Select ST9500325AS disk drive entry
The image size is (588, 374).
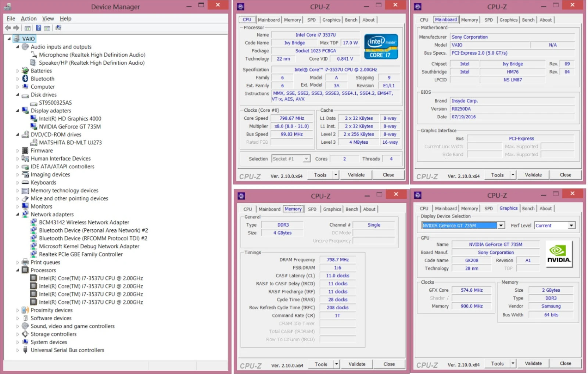pos(55,103)
